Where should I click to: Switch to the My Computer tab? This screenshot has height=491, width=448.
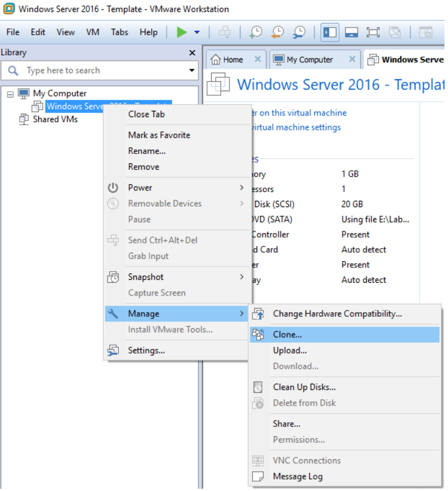click(310, 59)
